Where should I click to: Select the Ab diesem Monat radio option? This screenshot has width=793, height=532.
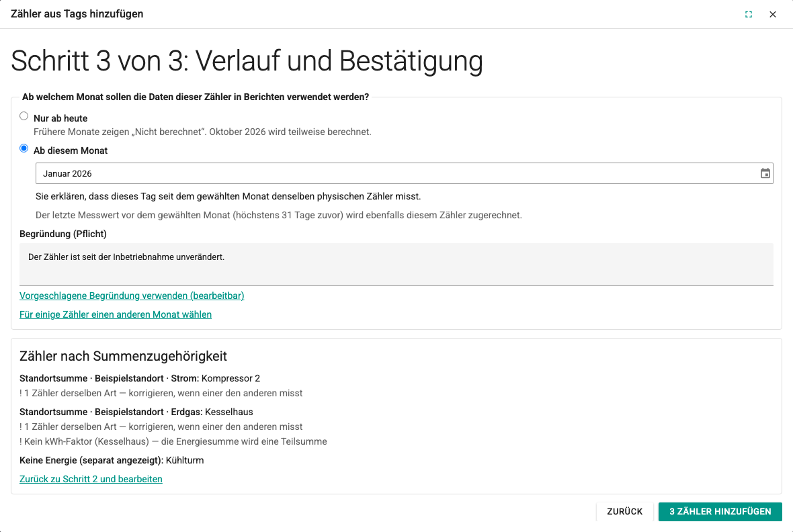pos(24,148)
